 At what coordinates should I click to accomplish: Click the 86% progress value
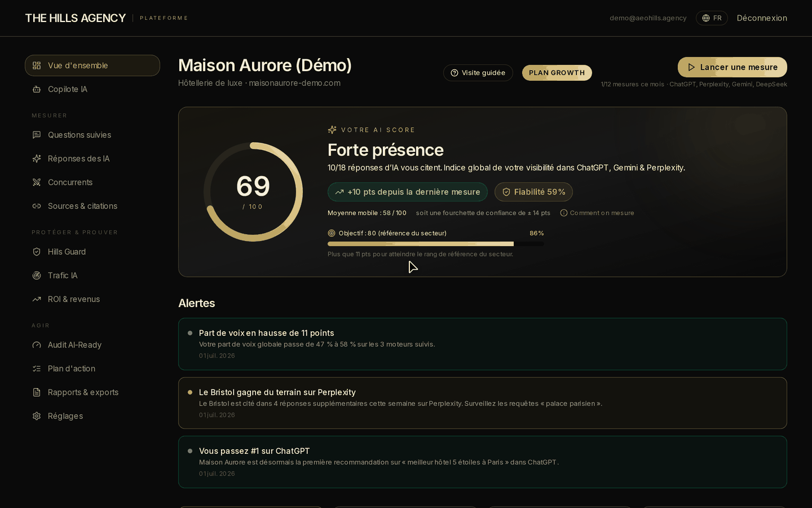(537, 233)
